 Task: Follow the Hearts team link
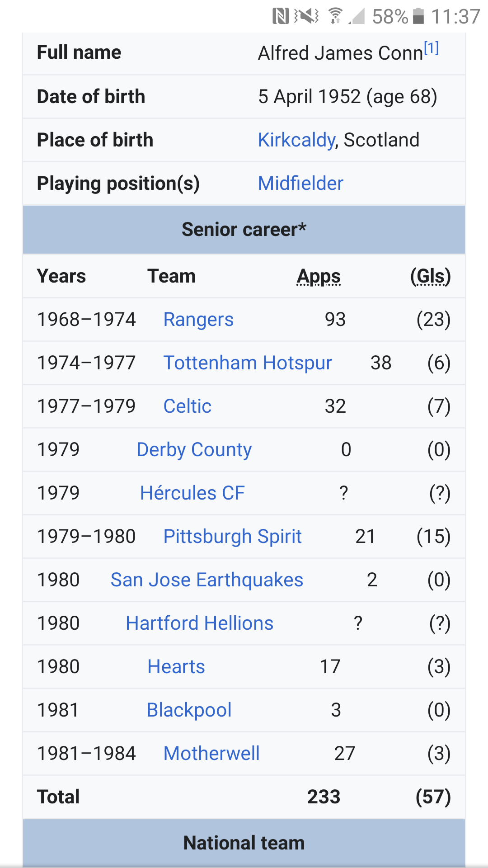(176, 667)
